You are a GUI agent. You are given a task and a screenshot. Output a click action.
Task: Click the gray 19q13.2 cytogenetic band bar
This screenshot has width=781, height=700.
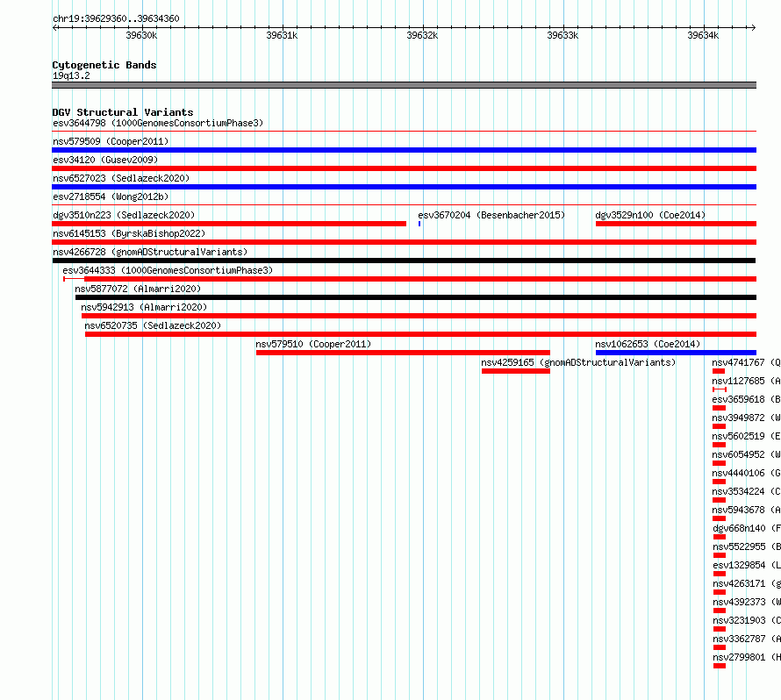tap(404, 85)
